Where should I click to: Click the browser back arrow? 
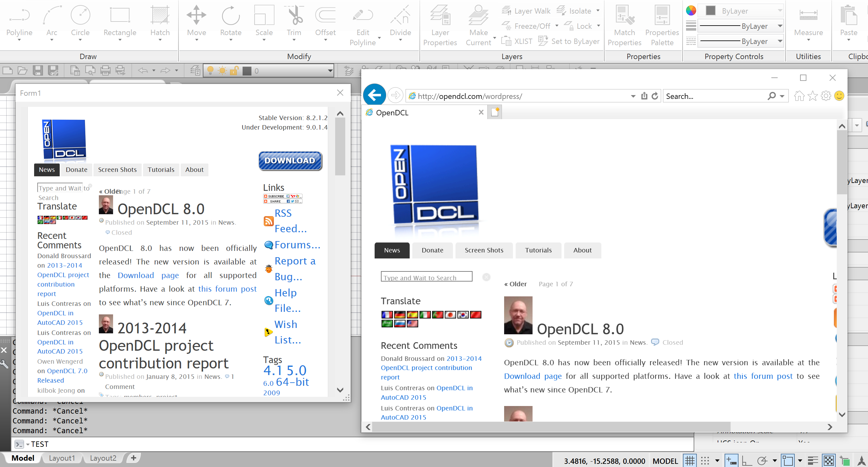tap(374, 95)
